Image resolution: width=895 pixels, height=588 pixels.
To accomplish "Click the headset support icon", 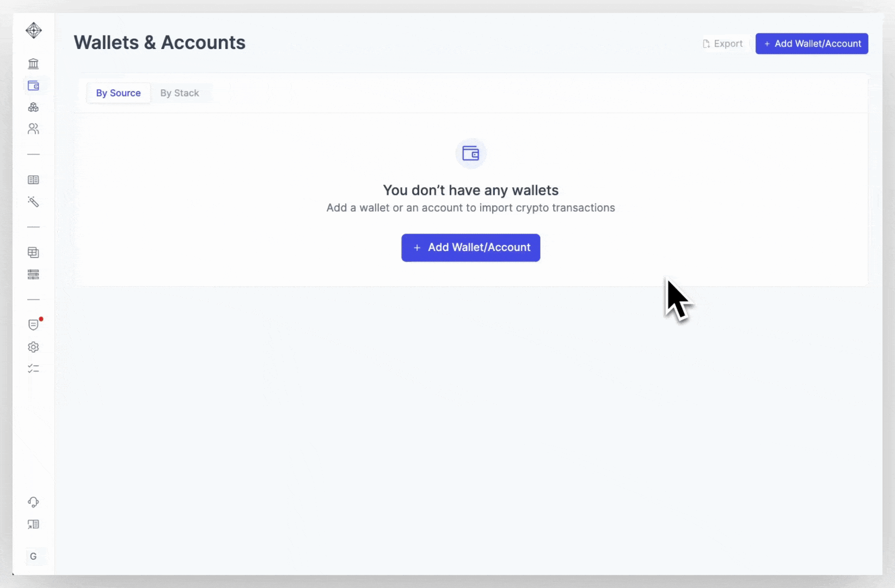I will [x=33, y=502].
